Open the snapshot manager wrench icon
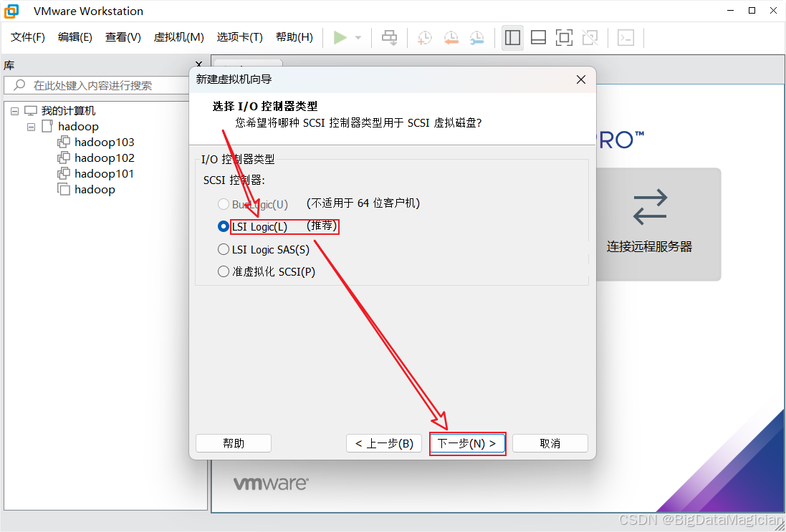The width and height of the screenshot is (786, 532). point(477,37)
